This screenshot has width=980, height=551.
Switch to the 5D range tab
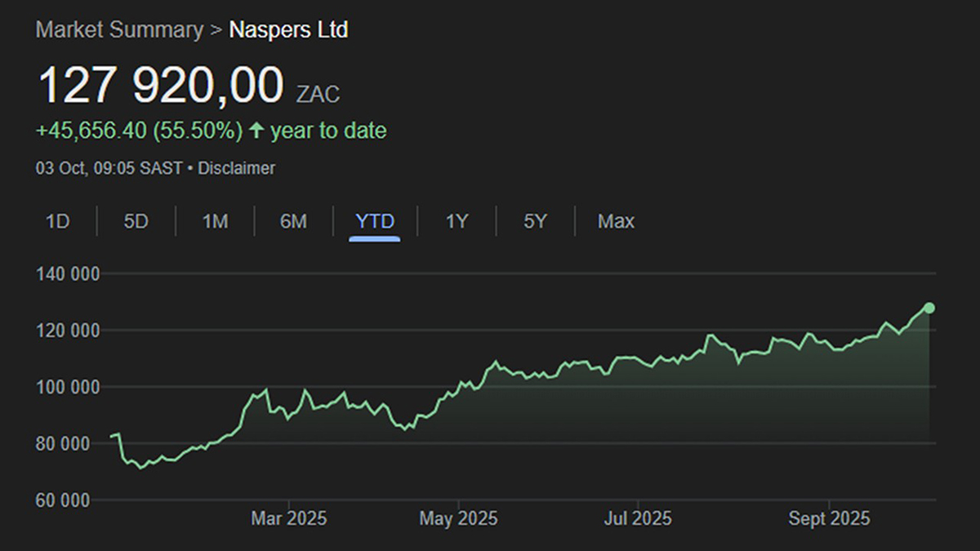pyautogui.click(x=136, y=221)
